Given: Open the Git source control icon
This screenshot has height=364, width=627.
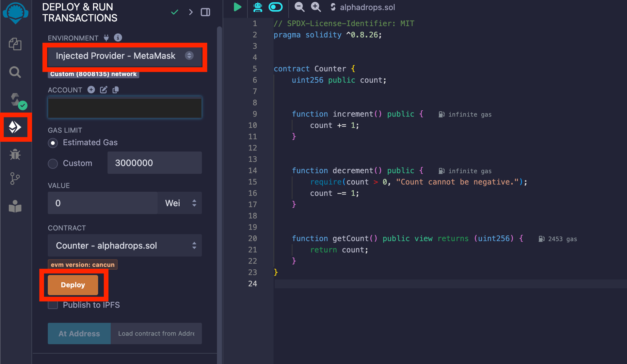Looking at the screenshot, I should (15, 179).
